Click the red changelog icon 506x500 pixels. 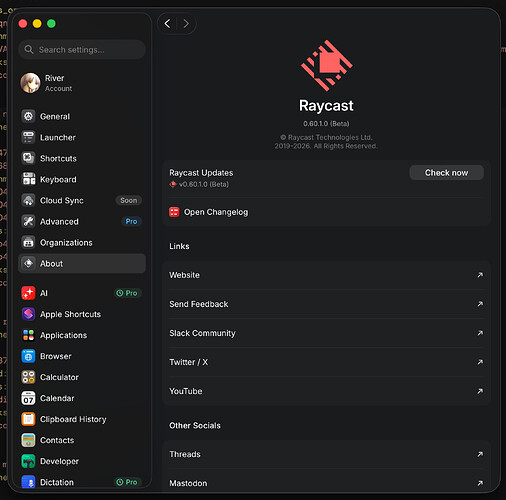(174, 212)
